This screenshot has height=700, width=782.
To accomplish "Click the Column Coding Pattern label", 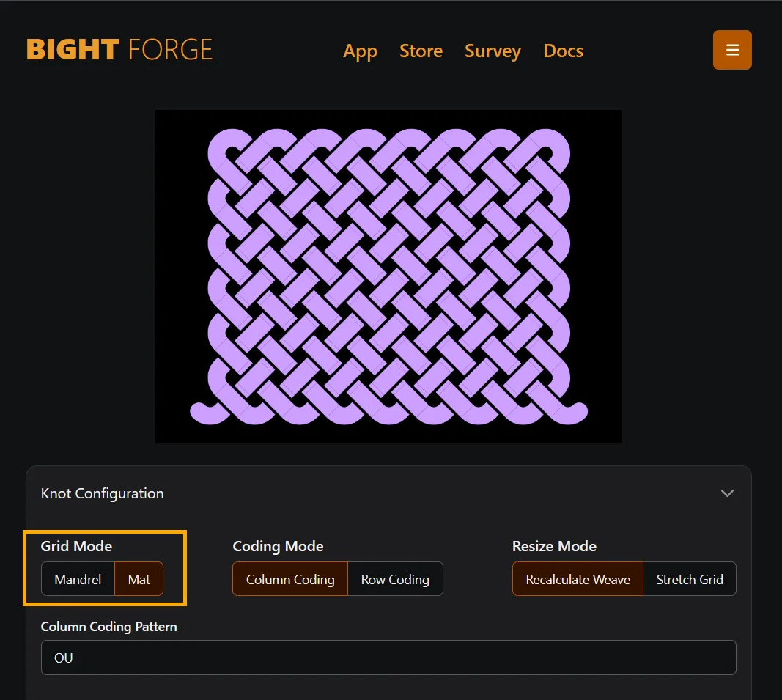I will coord(108,627).
